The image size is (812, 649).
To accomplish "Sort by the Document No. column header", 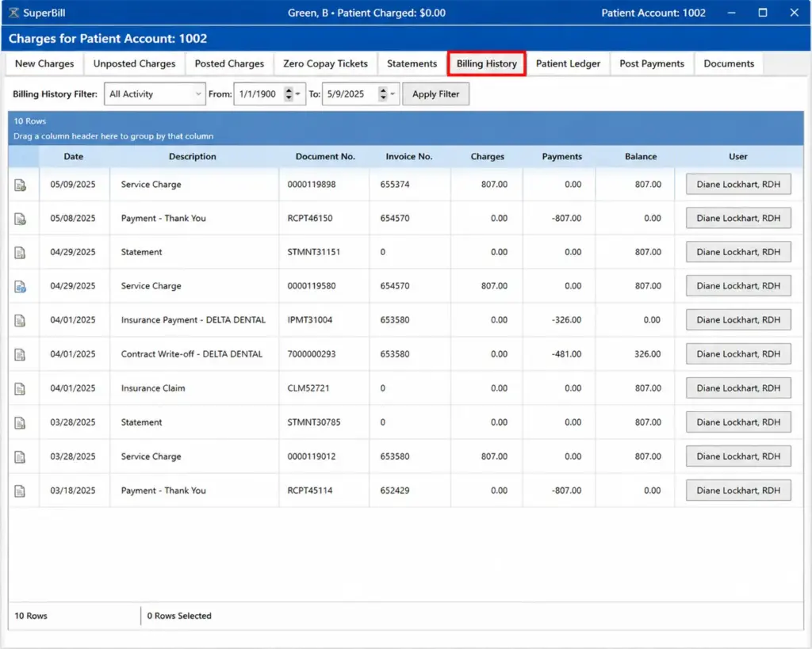I will (325, 156).
